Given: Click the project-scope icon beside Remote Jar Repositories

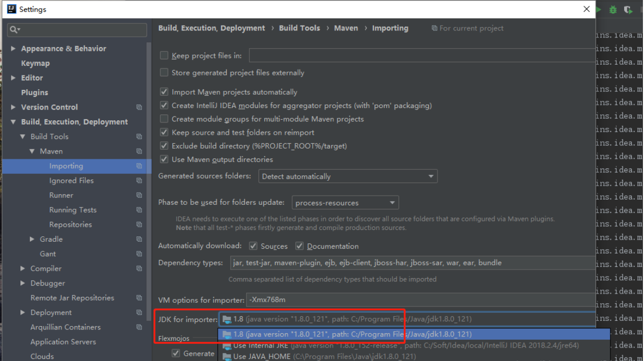Looking at the screenshot, I should pos(139,298).
